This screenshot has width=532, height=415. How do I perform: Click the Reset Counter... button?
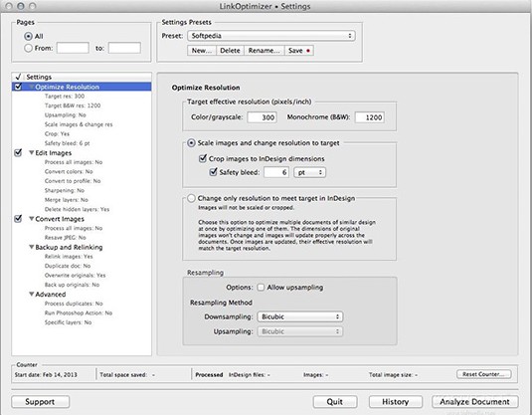tap(484, 374)
